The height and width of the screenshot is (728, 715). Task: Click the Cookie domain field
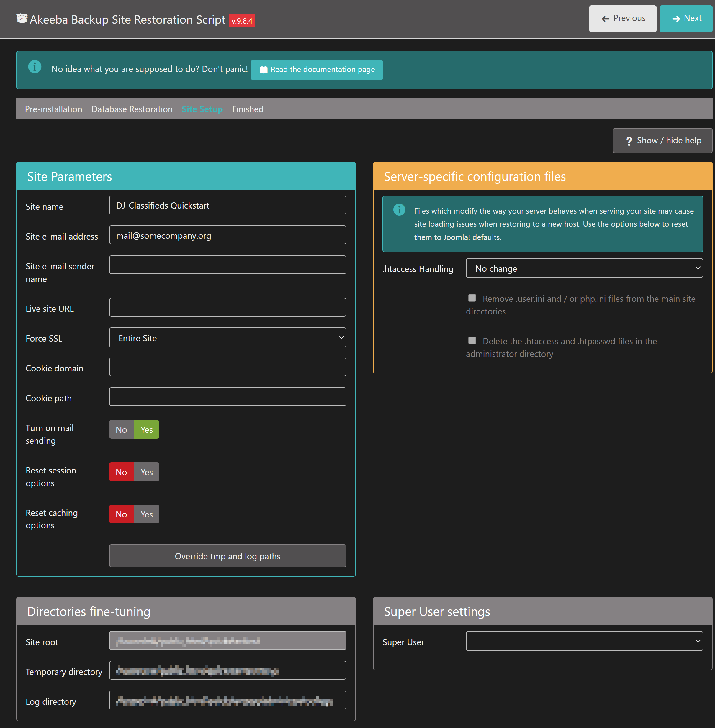228,367
